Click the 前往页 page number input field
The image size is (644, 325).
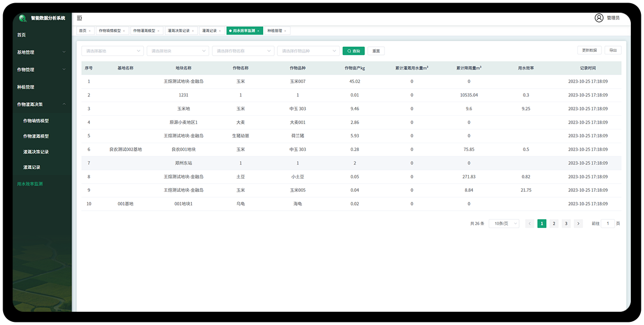608,223
